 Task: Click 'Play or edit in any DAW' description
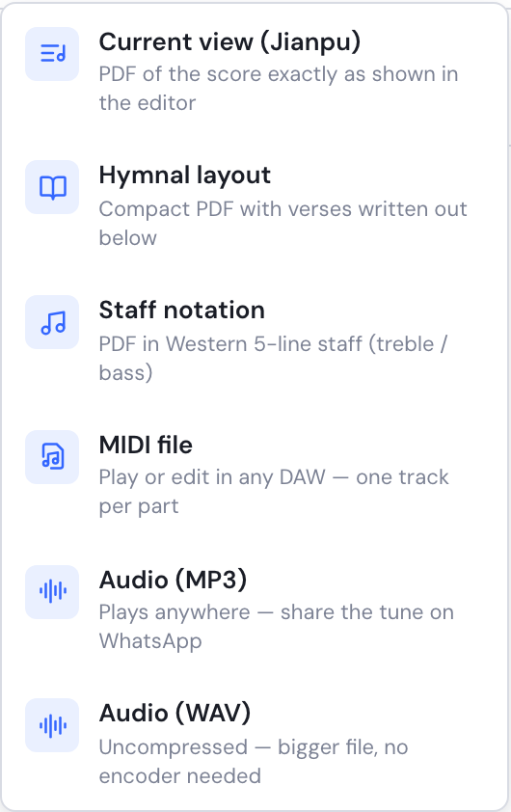point(274,492)
